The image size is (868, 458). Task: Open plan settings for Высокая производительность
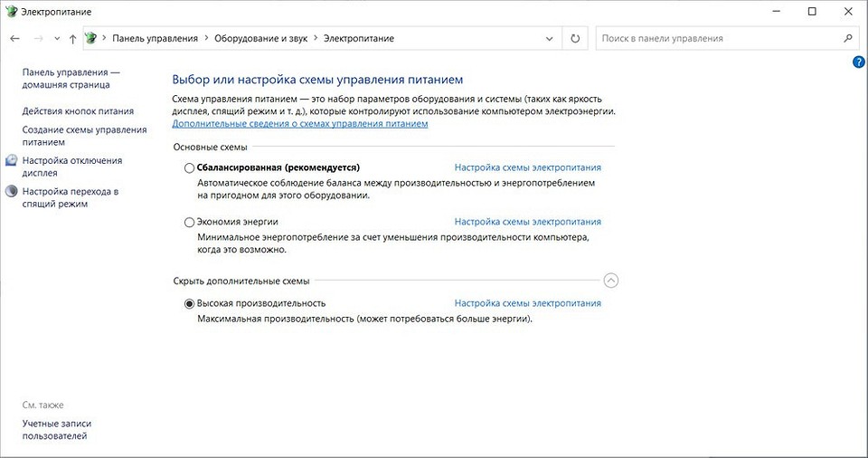click(527, 303)
